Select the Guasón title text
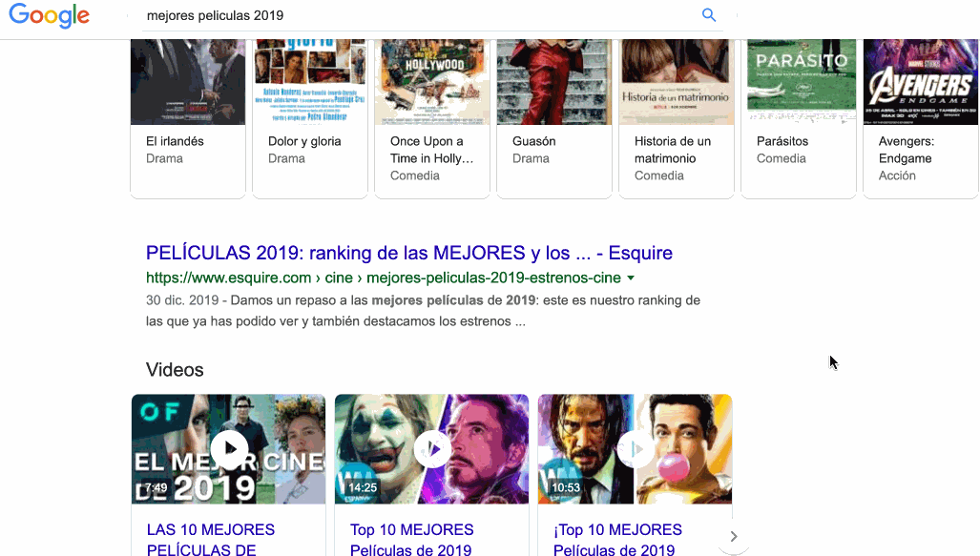The image size is (980, 556). pos(533,141)
